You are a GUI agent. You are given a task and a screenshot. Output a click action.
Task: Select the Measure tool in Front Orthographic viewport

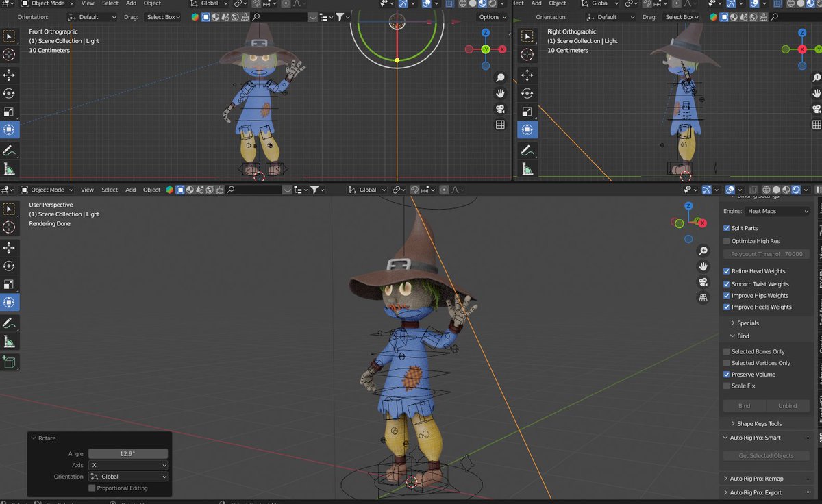coord(9,168)
